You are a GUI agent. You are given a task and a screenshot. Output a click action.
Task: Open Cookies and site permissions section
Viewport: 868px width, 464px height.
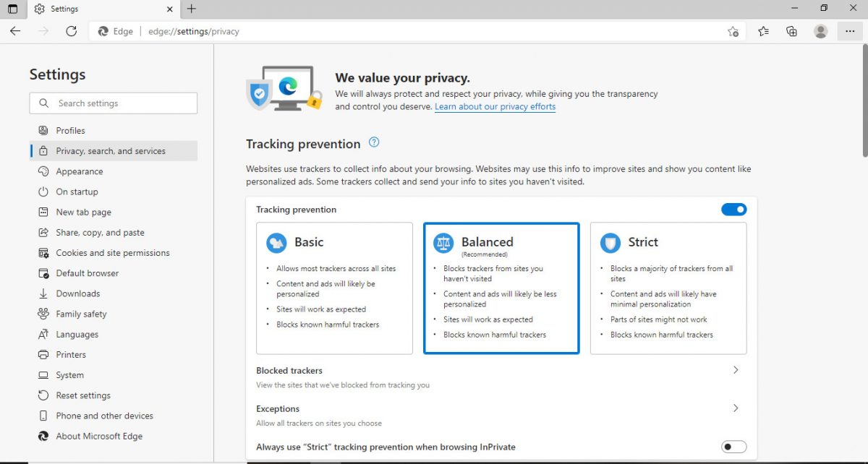pyautogui.click(x=113, y=253)
